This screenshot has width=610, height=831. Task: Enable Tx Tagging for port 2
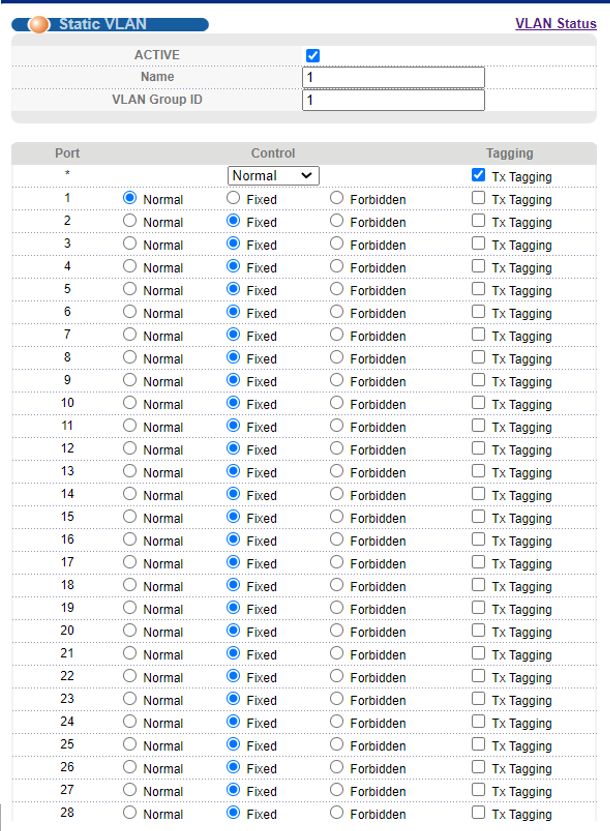(x=478, y=220)
